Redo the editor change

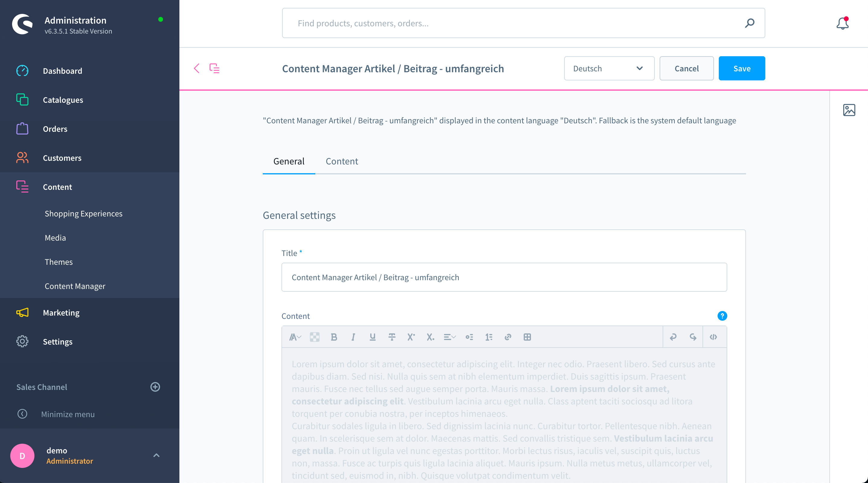point(693,337)
